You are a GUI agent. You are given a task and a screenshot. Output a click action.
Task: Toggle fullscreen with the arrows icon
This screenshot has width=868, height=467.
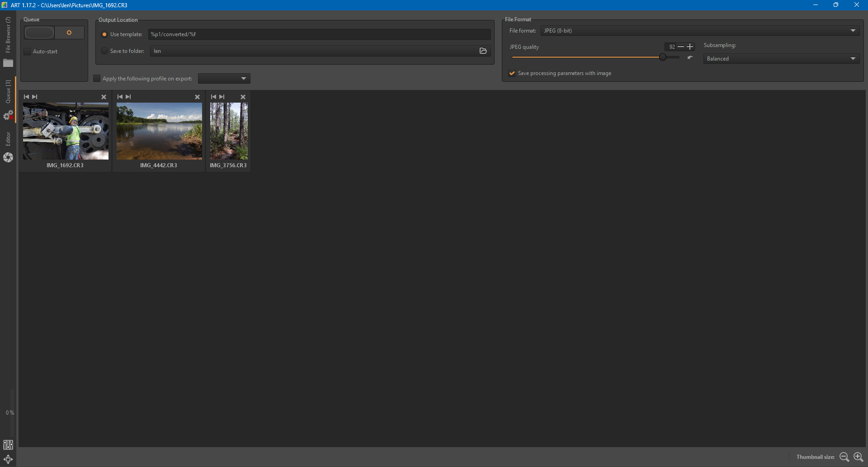pyautogui.click(x=8, y=459)
